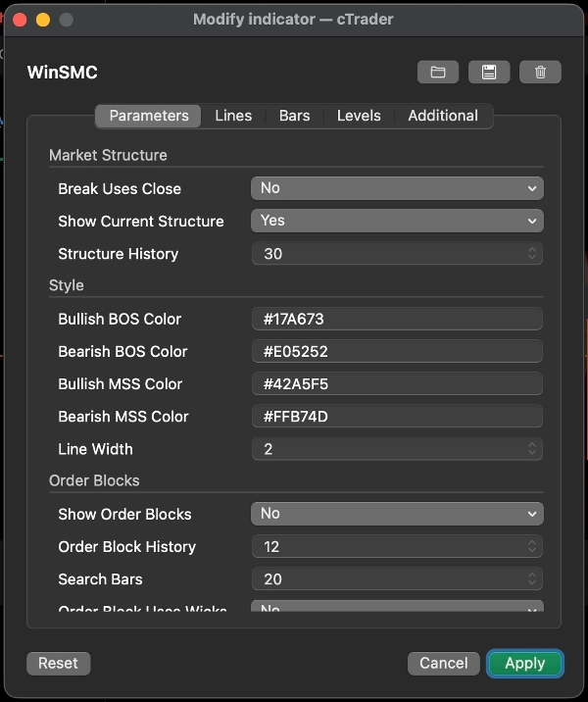Click the Order Blocks section header
The width and height of the screenshot is (588, 702).
click(x=94, y=480)
